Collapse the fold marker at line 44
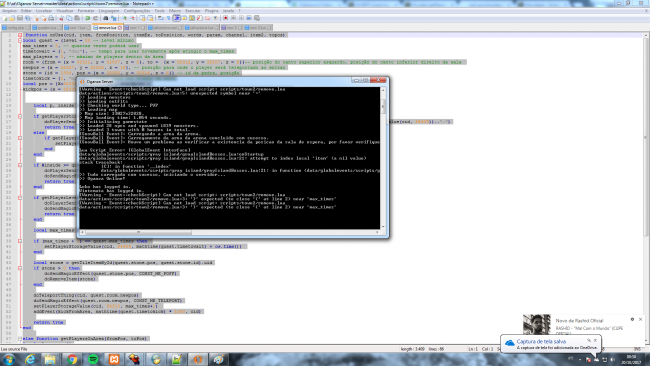Image resolution: width=650 pixels, height=366 pixels. (19, 268)
